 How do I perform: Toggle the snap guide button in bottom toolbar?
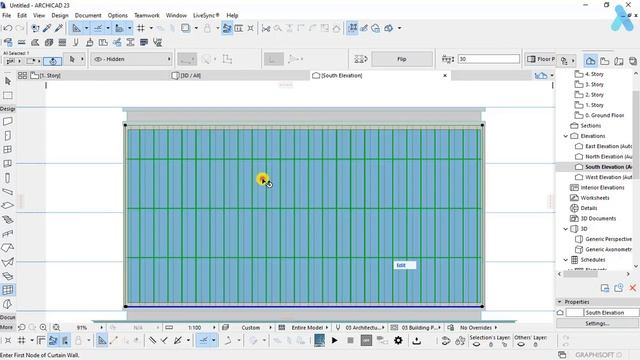click(x=203, y=340)
